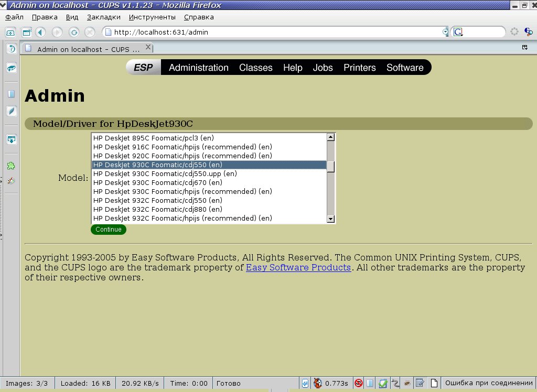537x392 pixels.
Task: Select HP DeskJet 930C Foomatic/hpijs (recommended)
Action: [182, 191]
